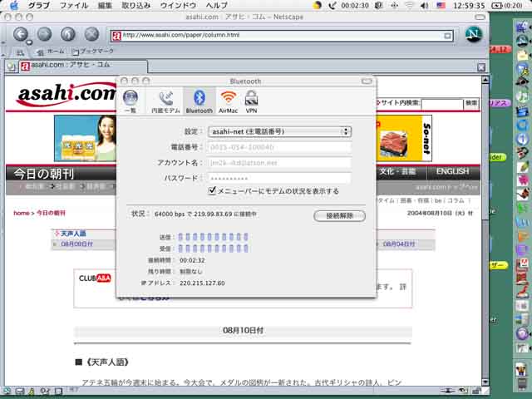The height and width of the screenshot is (399, 532).
Task: Click the 接続解除 disconnect button
Action: tap(339, 216)
